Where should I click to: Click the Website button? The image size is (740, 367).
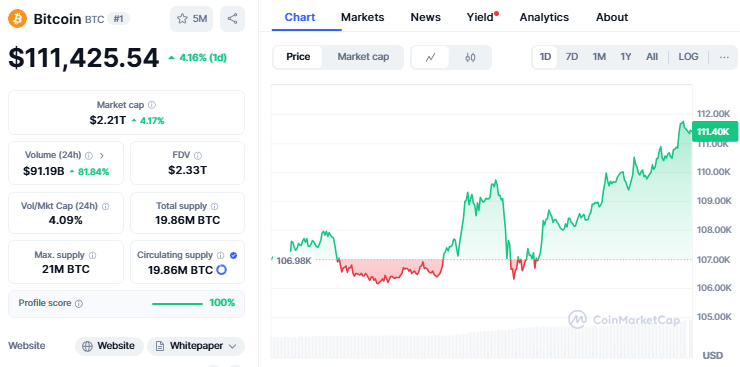109,346
